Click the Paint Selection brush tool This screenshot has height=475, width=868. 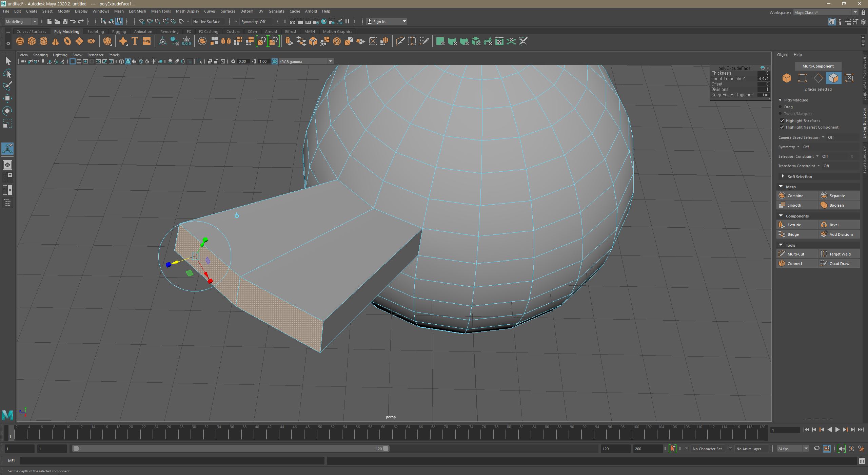click(7, 85)
